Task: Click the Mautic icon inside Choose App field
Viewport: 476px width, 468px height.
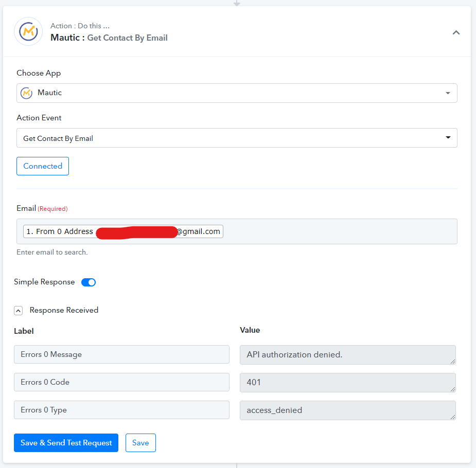Action: click(26, 93)
